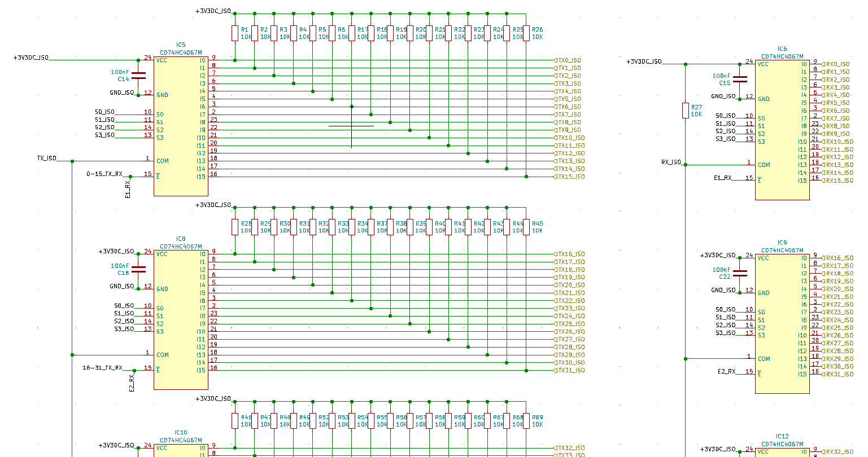
Task: Click the S2_ISO label on IC6
Action: (x=726, y=131)
